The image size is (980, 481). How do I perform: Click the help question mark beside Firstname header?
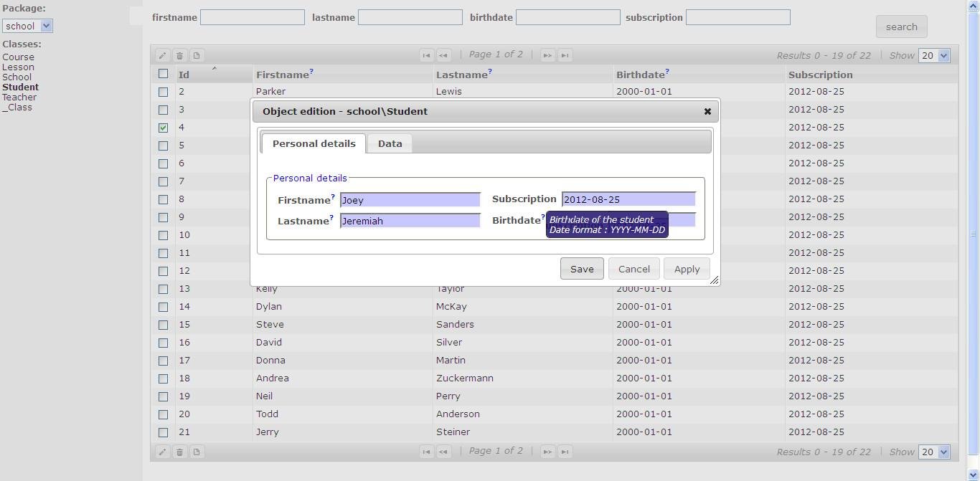click(x=311, y=70)
